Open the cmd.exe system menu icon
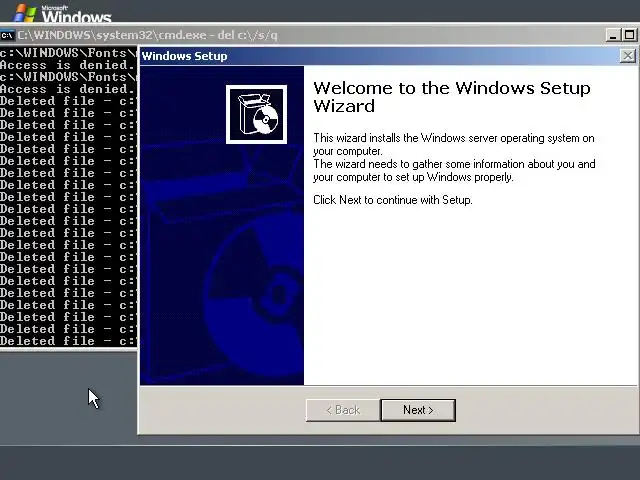 click(7, 36)
